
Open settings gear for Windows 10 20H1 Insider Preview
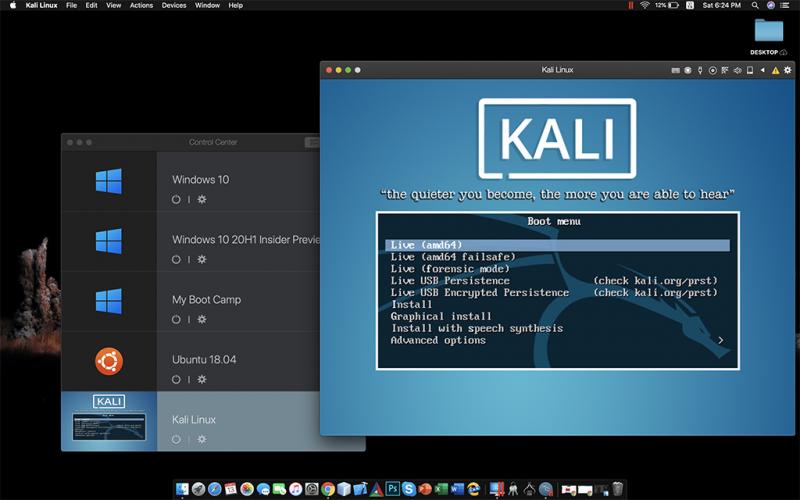point(202,259)
